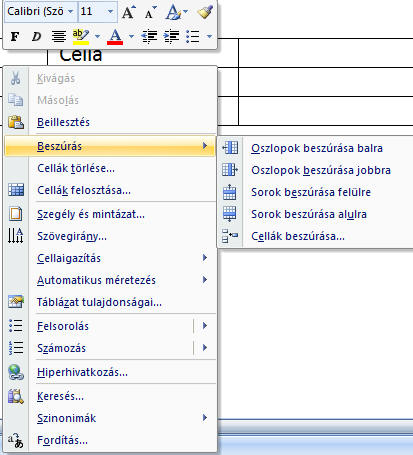The width and height of the screenshot is (413, 455).
Task: Toggle bold with the F button
Action: coord(15,36)
